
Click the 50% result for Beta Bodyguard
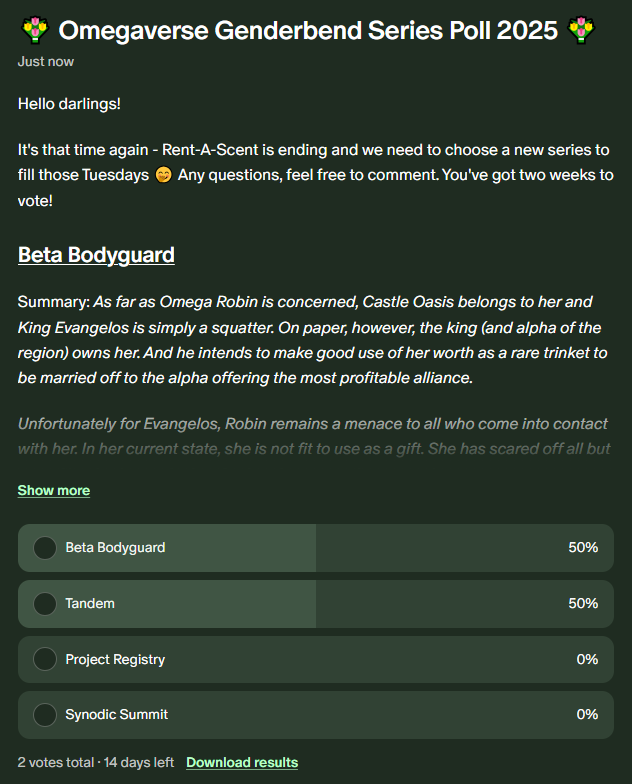click(583, 548)
